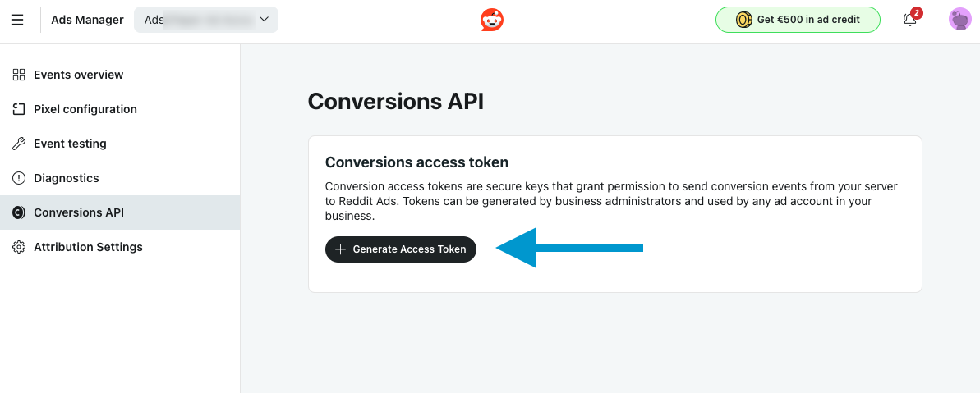Click the Pixel configuration icon
980x393 pixels.
point(19,109)
